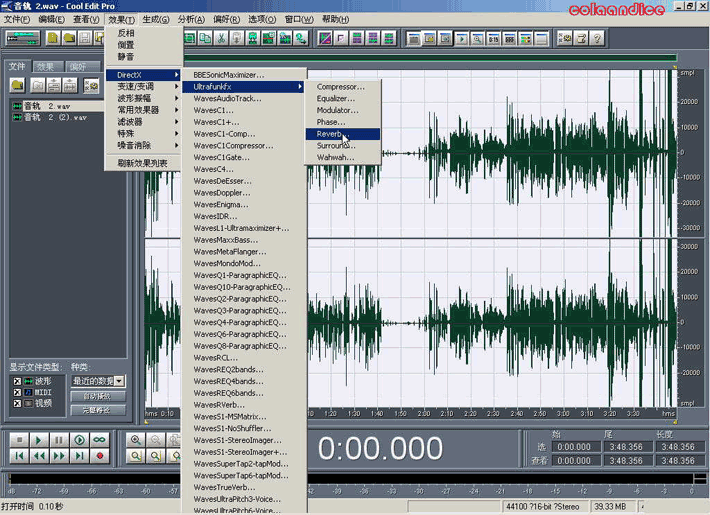Toggle the 波形 file type checkbox
The height and width of the screenshot is (515, 710).
tap(16, 381)
